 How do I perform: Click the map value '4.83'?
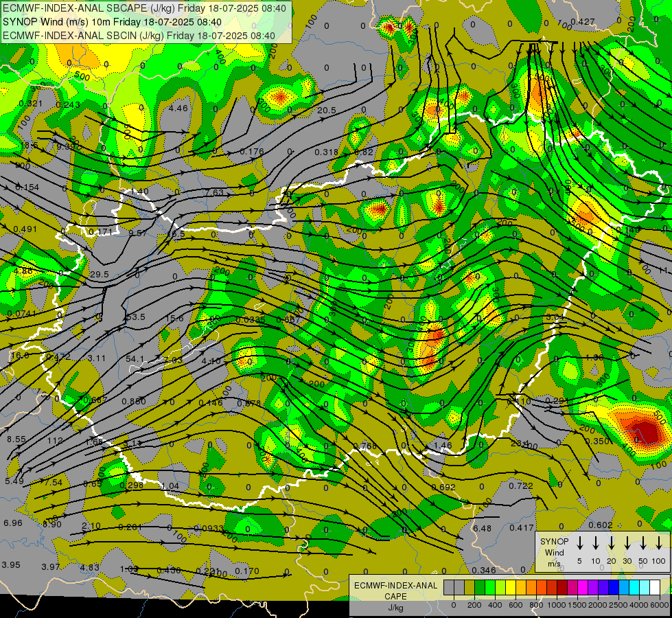[90, 567]
